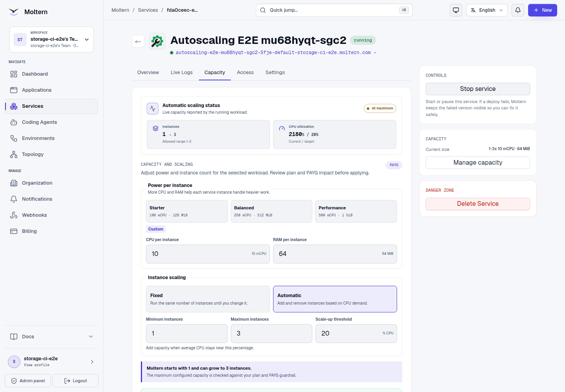Click the Maximum instances field

point(272,334)
